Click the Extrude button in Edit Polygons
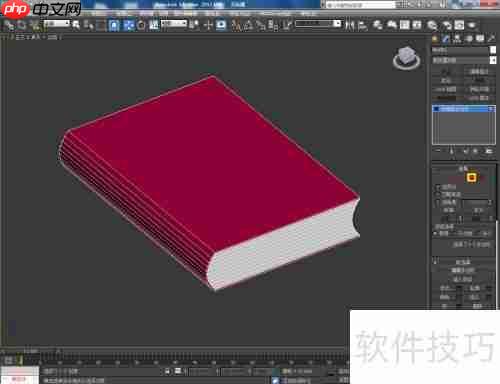This screenshot has height=384, width=500. [x=445, y=288]
